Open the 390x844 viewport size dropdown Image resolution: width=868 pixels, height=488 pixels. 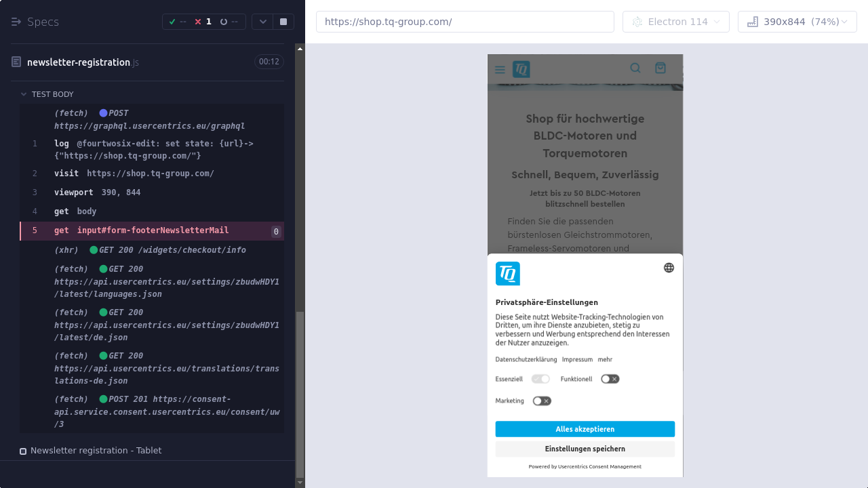pyautogui.click(x=797, y=22)
